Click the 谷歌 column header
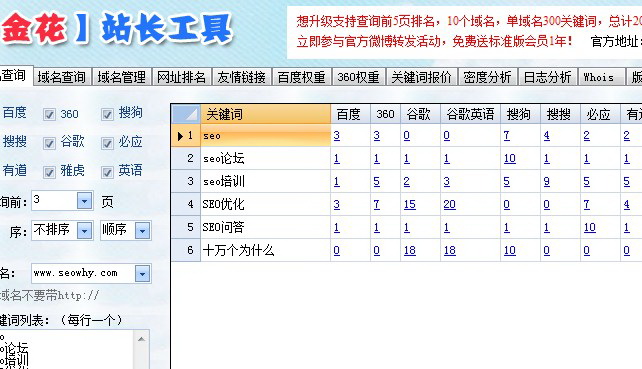The width and height of the screenshot is (642, 369). coord(420,114)
